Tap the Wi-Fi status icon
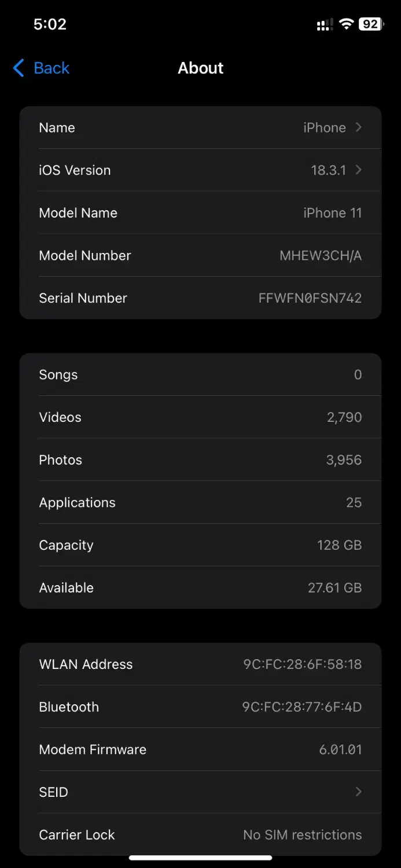The height and width of the screenshot is (868, 401). 346,24
